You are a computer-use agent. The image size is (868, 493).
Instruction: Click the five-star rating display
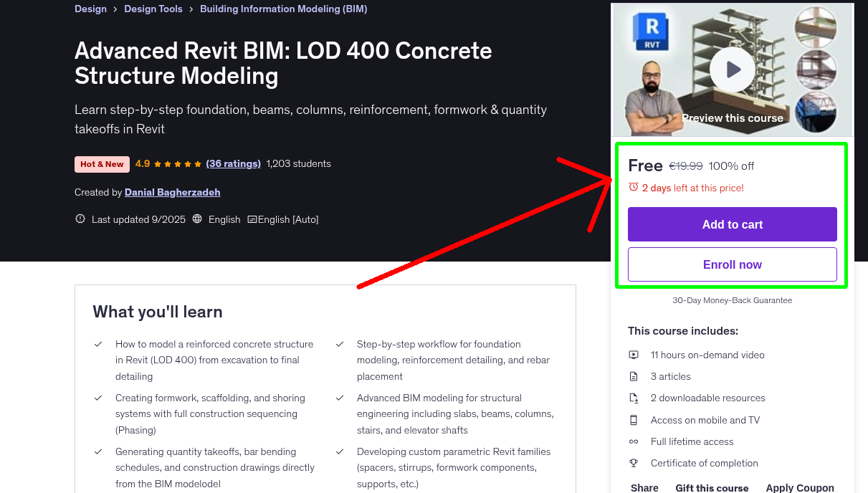point(178,164)
